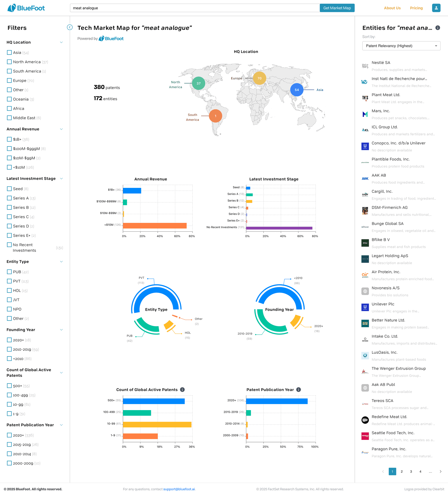
Task: Click the Nestlé SA company logo
Action: point(365,66)
